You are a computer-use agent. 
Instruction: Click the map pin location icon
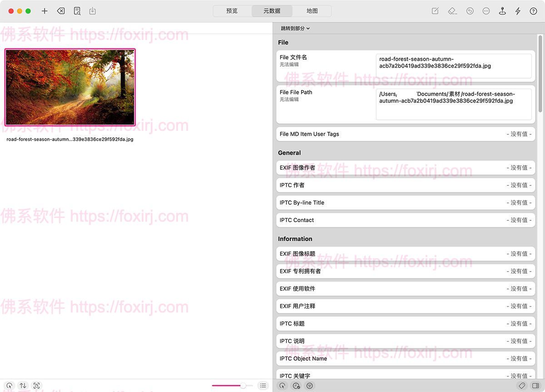tap(502, 11)
